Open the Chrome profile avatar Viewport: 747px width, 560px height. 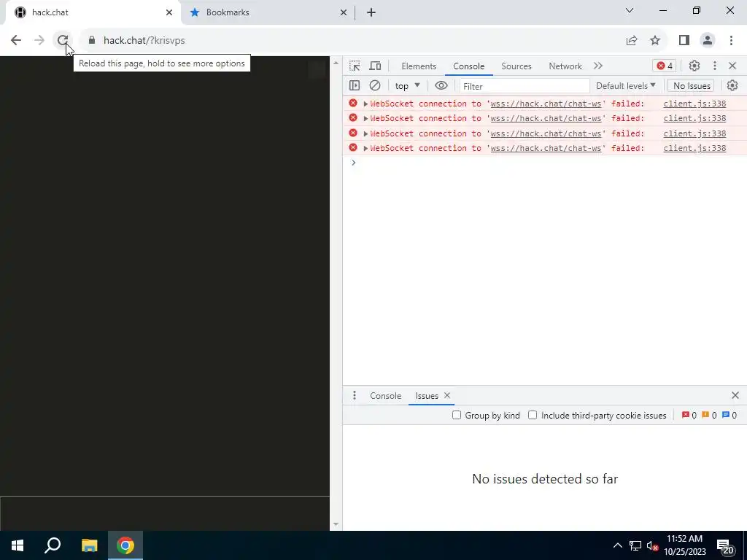click(708, 41)
